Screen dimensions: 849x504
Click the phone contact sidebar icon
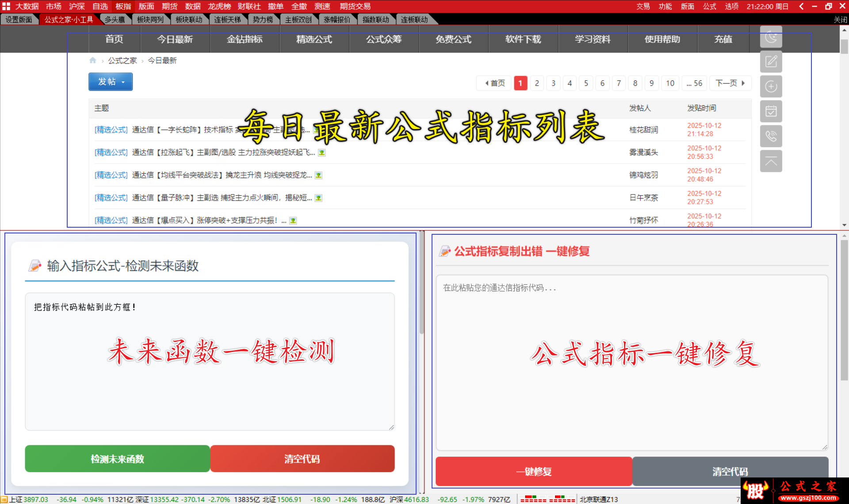coord(771,136)
